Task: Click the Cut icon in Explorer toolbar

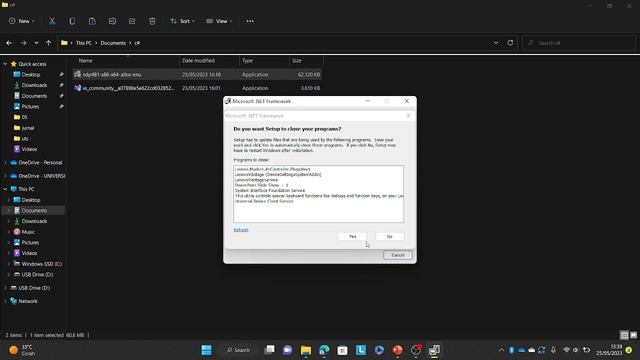Action: click(x=52, y=21)
